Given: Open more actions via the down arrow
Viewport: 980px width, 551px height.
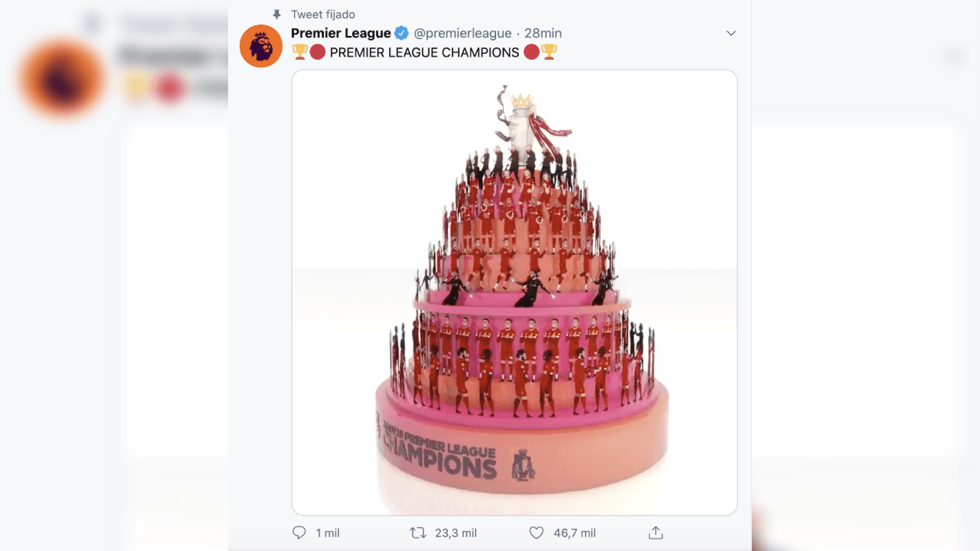Looking at the screenshot, I should click(x=731, y=33).
